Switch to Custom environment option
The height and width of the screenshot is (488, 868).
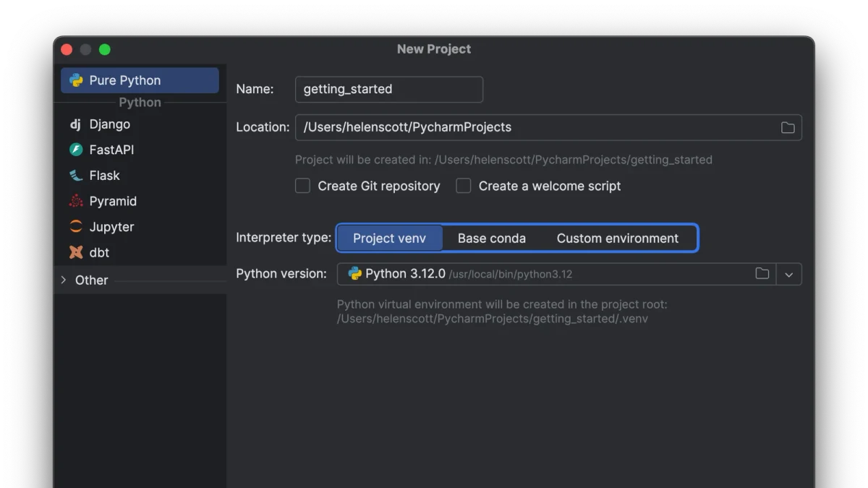618,239
